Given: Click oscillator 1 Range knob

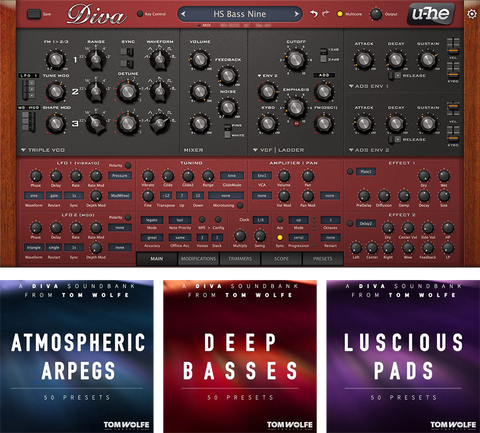Looking at the screenshot, I should (x=96, y=59).
